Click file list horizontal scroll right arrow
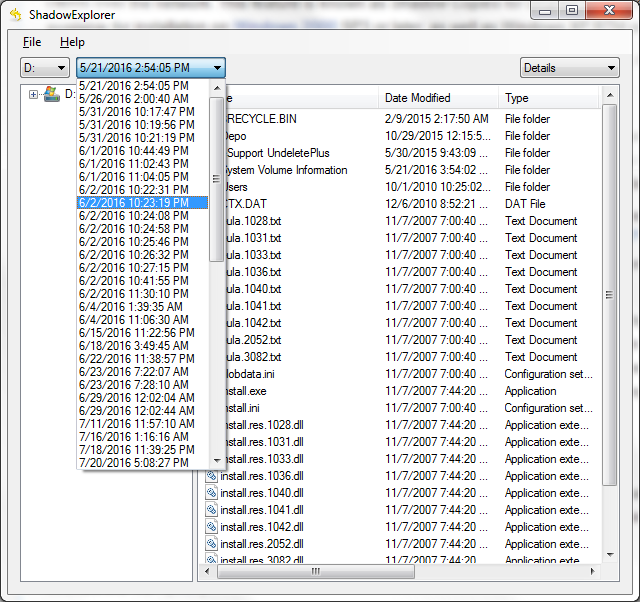This screenshot has height=602, width=640. coord(593,571)
